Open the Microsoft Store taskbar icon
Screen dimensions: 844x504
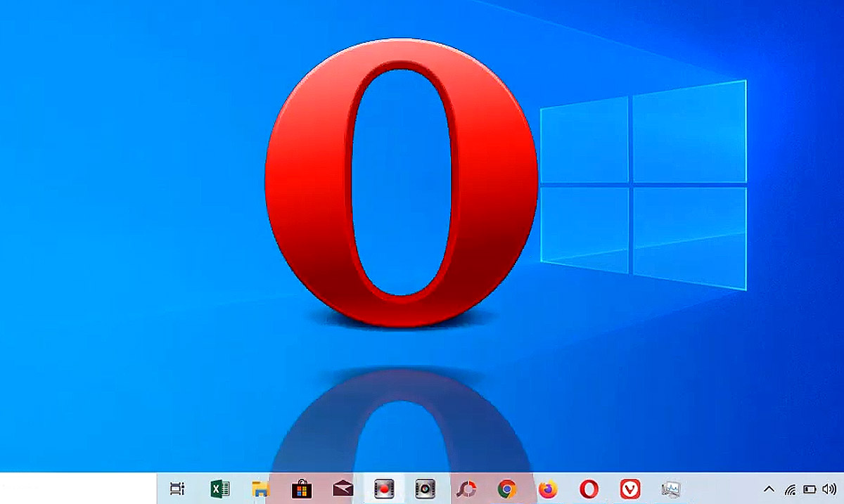(302, 489)
